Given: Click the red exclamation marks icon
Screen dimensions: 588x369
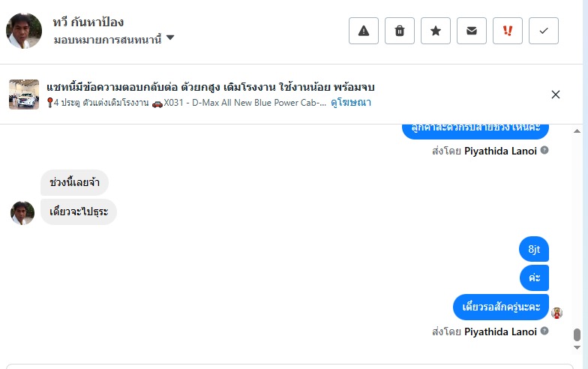Looking at the screenshot, I should click(508, 31).
